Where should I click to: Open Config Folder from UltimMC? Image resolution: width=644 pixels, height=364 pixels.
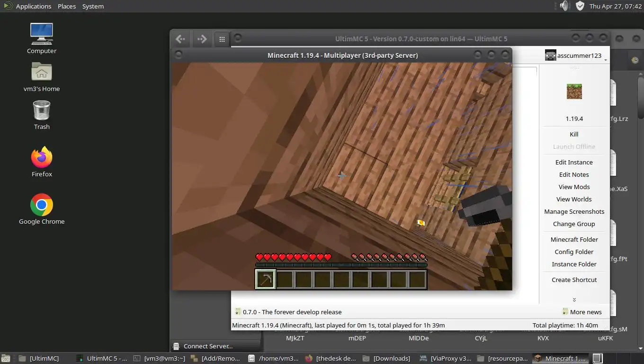[x=574, y=252]
